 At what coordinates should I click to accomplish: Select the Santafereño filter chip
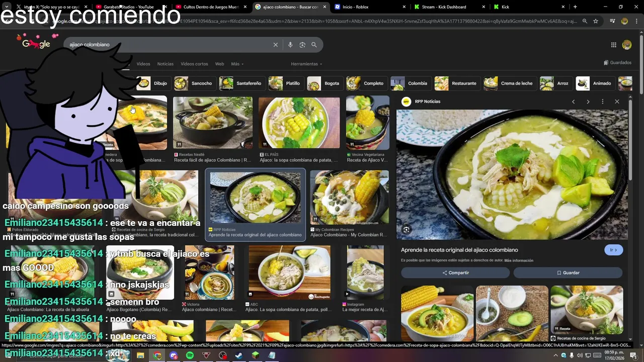[242, 83]
